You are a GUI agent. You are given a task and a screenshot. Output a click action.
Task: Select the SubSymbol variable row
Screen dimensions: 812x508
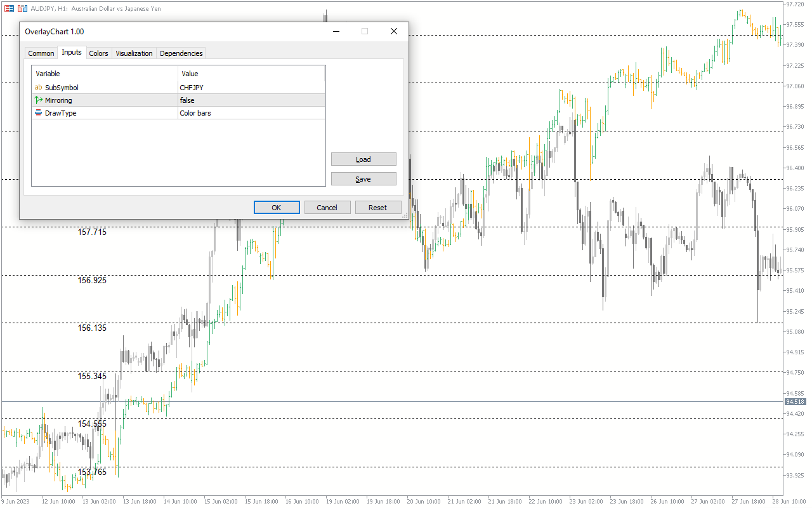[179, 88]
